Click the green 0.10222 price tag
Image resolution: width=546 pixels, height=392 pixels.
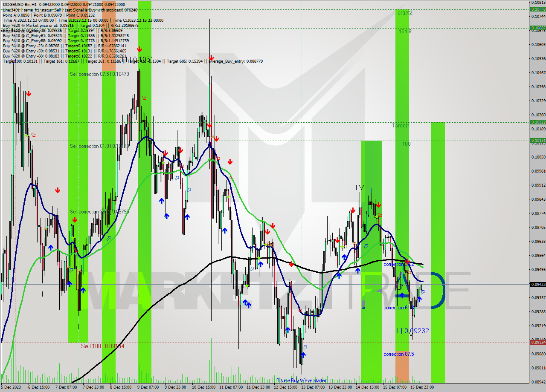pos(537,122)
